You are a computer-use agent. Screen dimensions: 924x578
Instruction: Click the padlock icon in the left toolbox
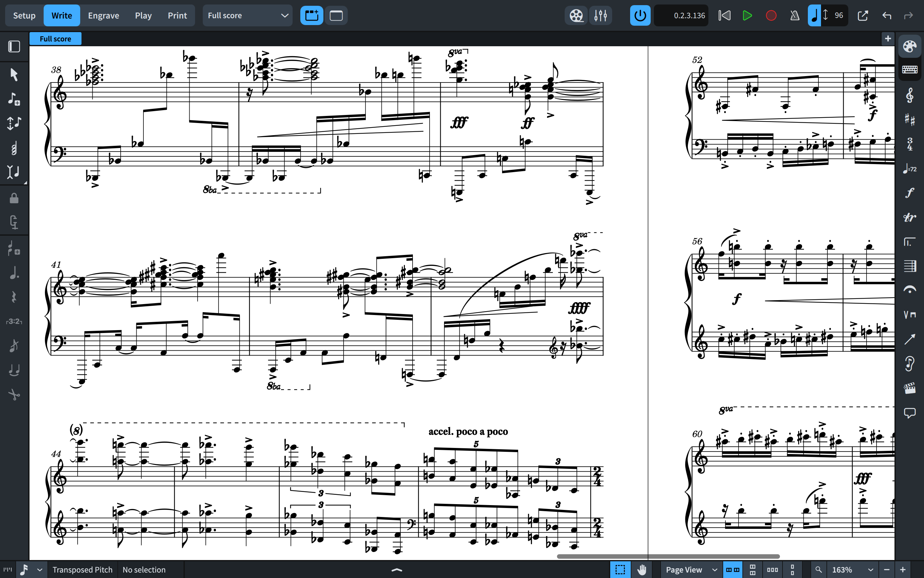tap(14, 198)
